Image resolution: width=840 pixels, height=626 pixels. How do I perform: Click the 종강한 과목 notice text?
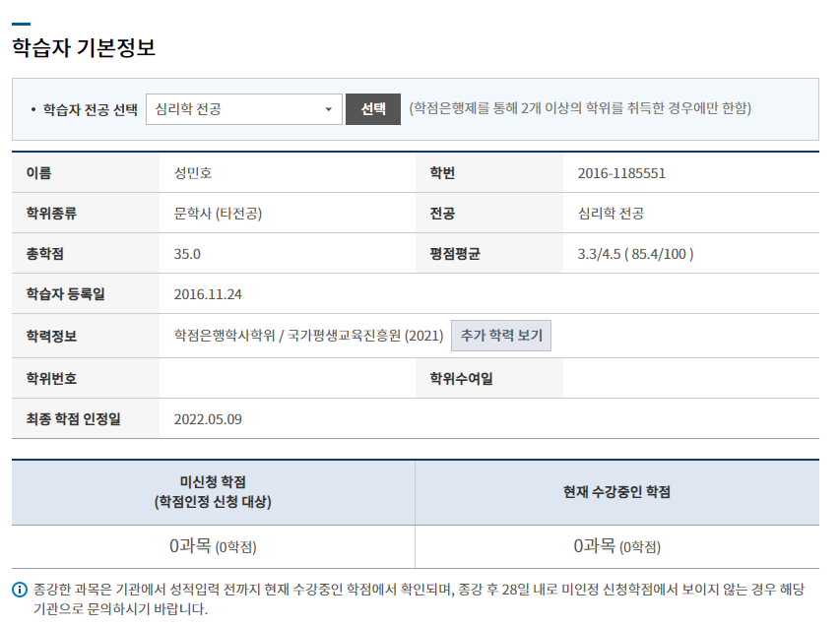[419, 599]
